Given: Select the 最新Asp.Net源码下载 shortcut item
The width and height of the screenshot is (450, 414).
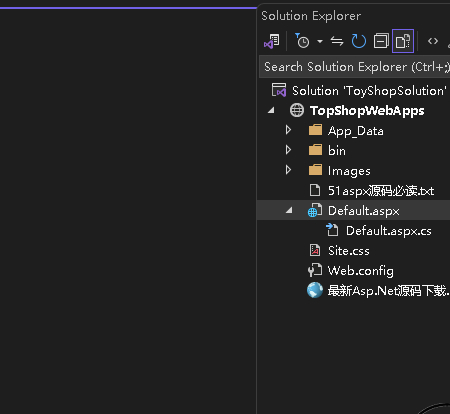Looking at the screenshot, I should point(389,291).
